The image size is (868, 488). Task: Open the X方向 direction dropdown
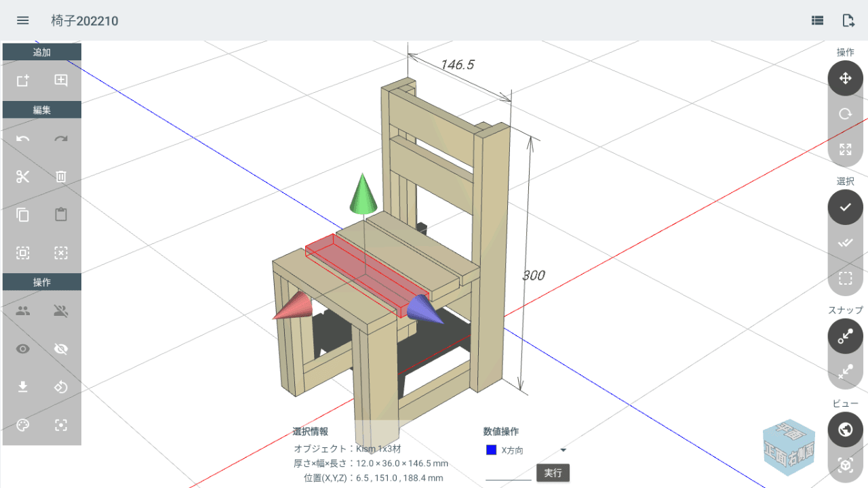563,449
